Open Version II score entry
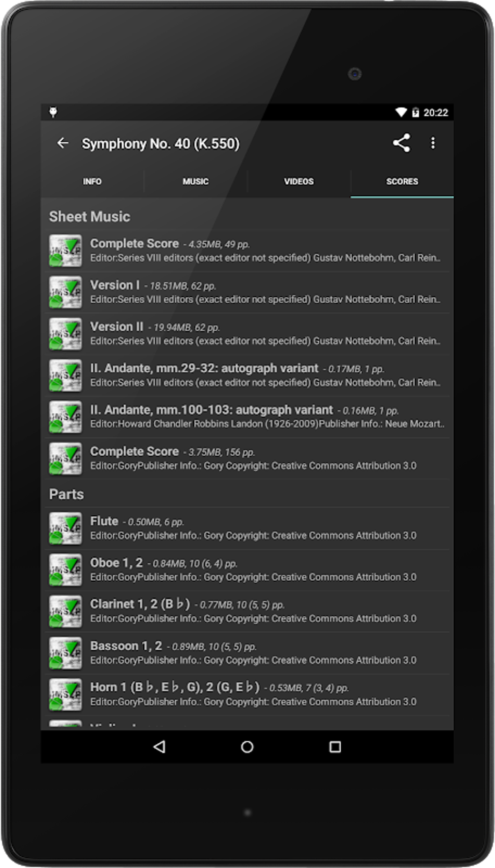Screen dimensions: 495x868 click(x=264, y=333)
